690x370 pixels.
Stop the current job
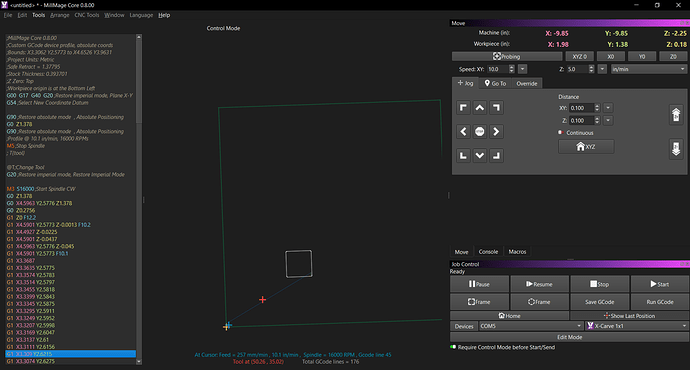600,284
